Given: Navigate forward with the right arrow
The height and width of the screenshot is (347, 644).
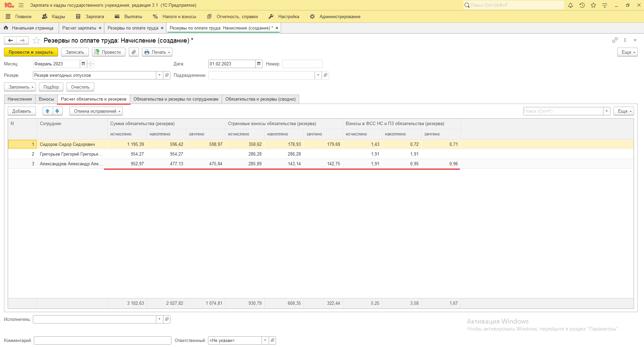Looking at the screenshot, I should coord(22,41).
